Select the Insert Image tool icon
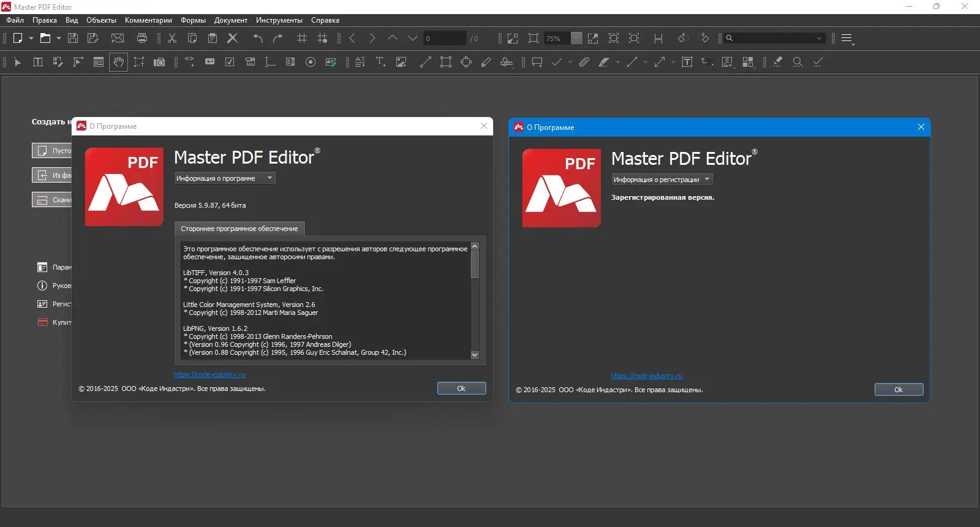Image resolution: width=980 pixels, height=527 pixels. (x=401, y=62)
